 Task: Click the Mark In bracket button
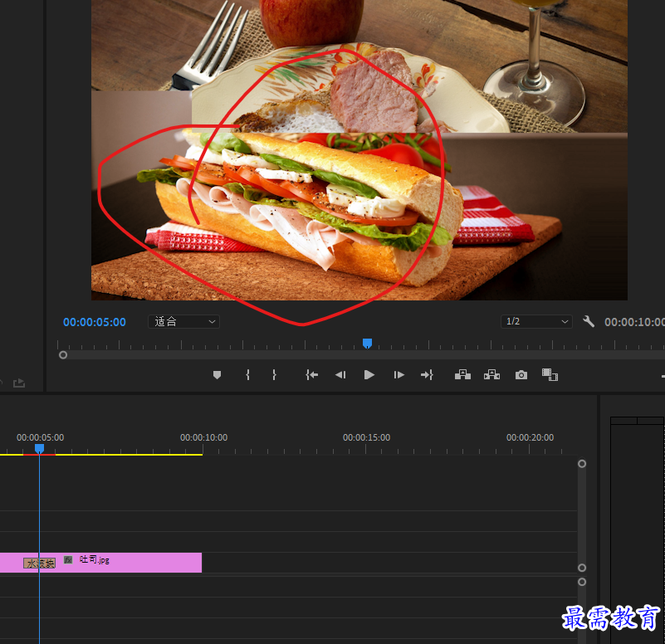(x=247, y=375)
